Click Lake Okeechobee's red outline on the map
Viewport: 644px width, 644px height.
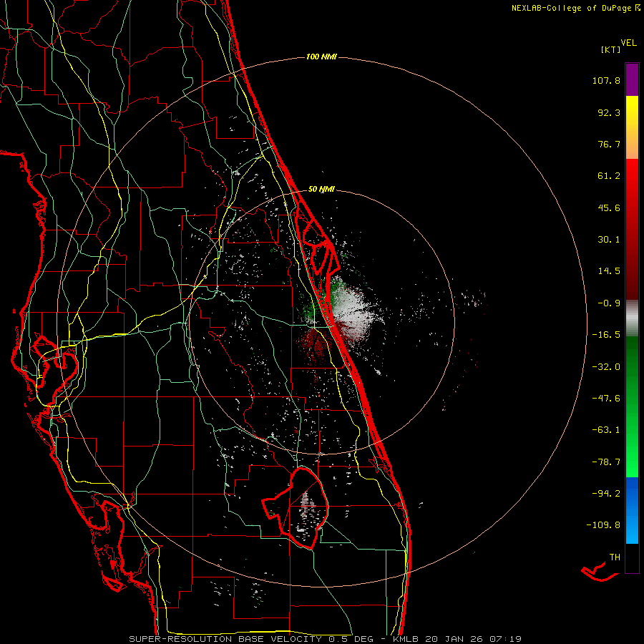[296, 507]
